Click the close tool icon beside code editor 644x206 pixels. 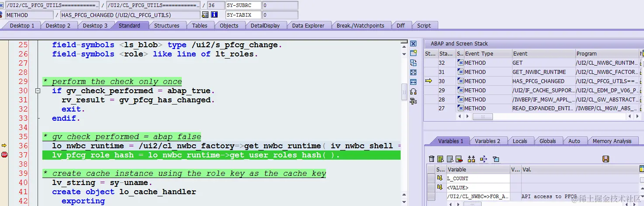(413, 43)
